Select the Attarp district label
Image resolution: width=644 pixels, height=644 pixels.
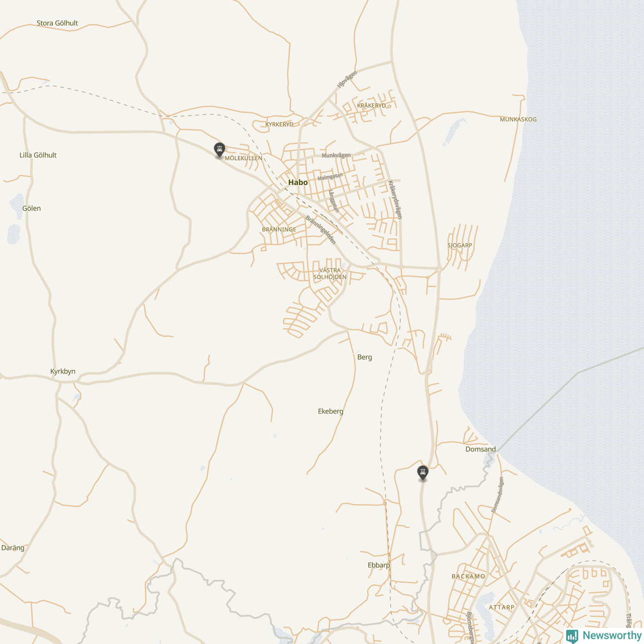(x=502, y=607)
